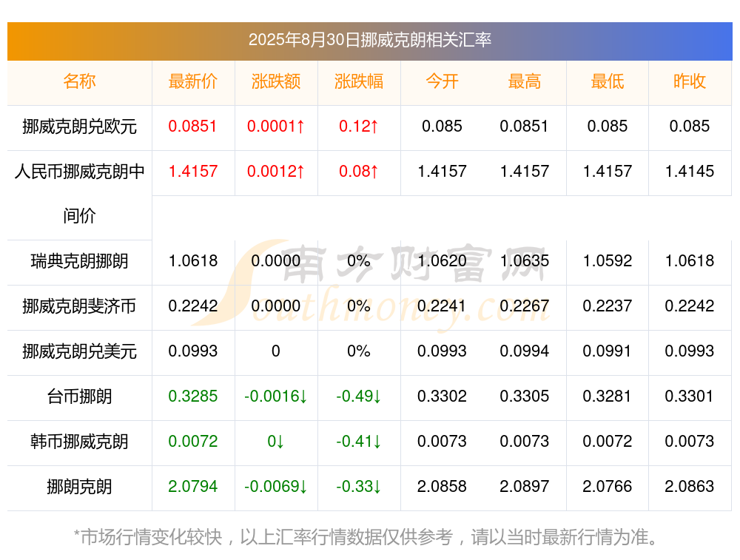Screen dimensions: 740x560
Task: Click the previous close 1.4145
Action: tap(690, 172)
